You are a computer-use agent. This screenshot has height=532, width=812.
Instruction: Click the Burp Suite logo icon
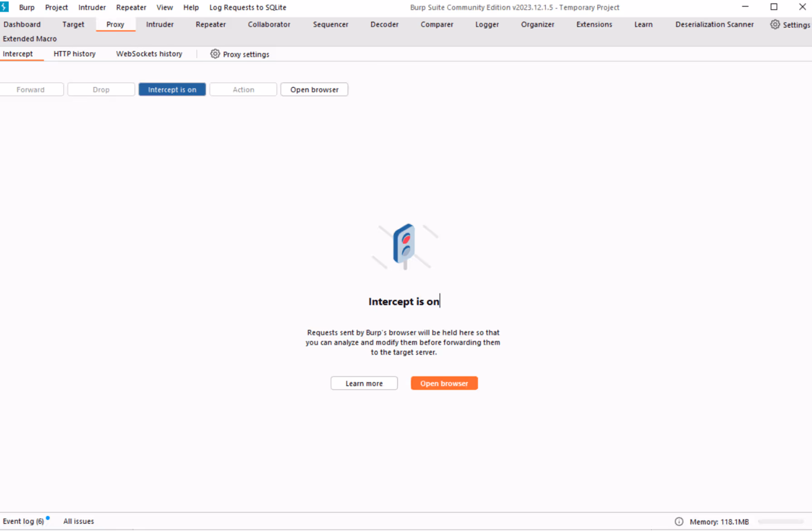[x=5, y=7]
